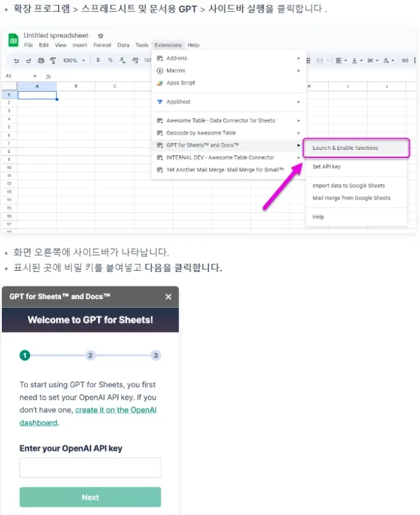Click the Next button

pos(90,497)
